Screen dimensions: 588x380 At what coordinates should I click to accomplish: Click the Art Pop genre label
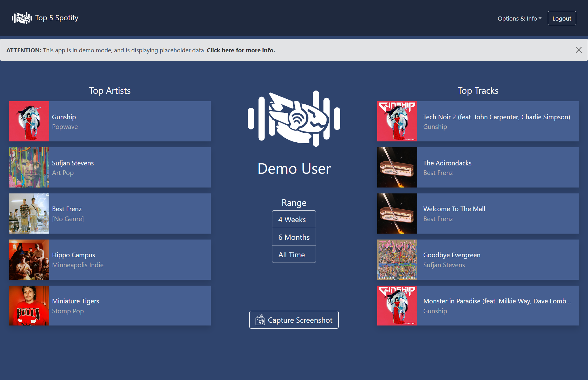pos(63,173)
